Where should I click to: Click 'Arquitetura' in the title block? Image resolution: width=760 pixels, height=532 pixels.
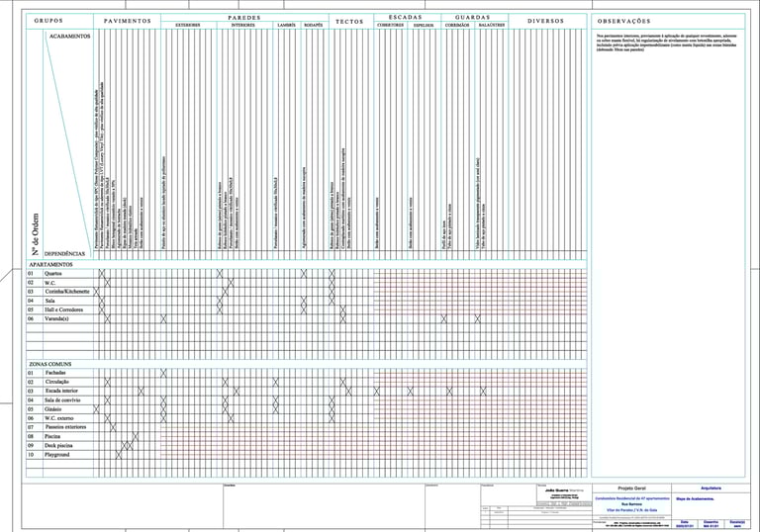coord(712,488)
